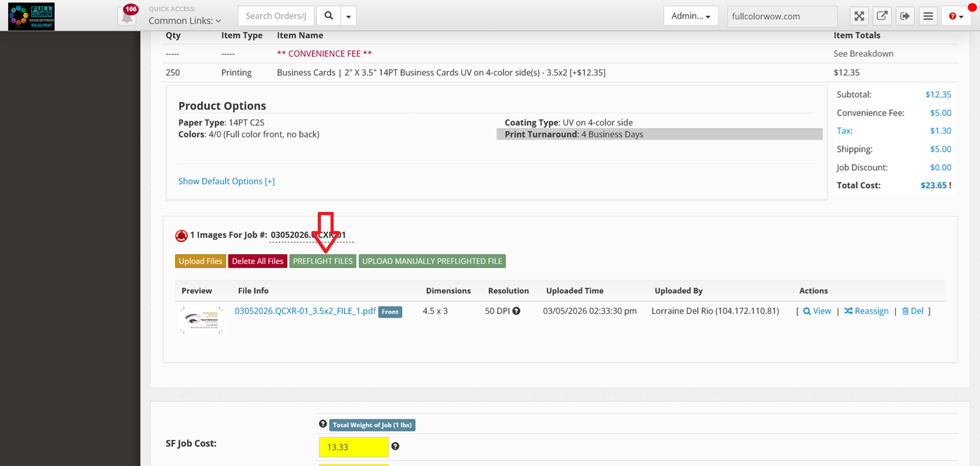This screenshot has height=466, width=980.
Task: Open the search options caret dropdown
Action: pos(348,16)
